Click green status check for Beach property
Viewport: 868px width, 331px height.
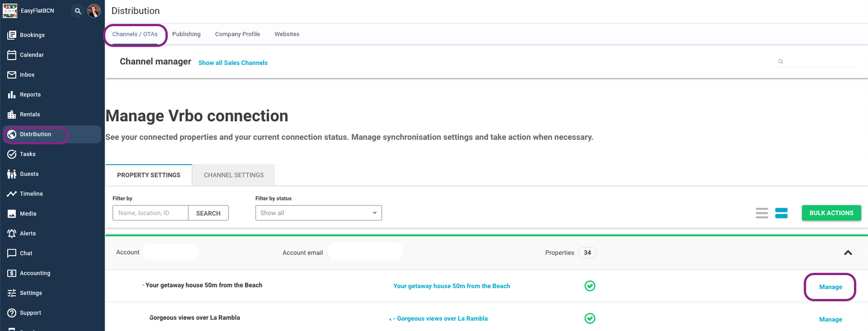tap(590, 286)
